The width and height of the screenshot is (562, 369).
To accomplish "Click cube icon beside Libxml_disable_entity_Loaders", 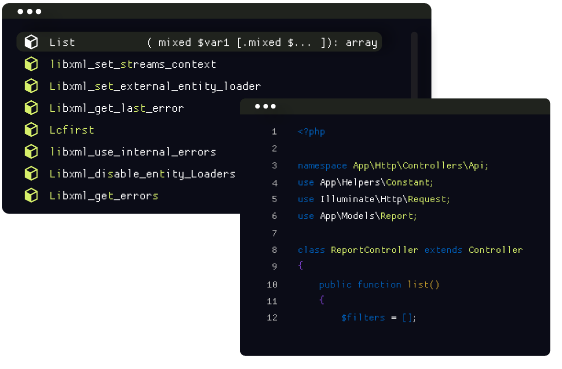I will (x=32, y=174).
